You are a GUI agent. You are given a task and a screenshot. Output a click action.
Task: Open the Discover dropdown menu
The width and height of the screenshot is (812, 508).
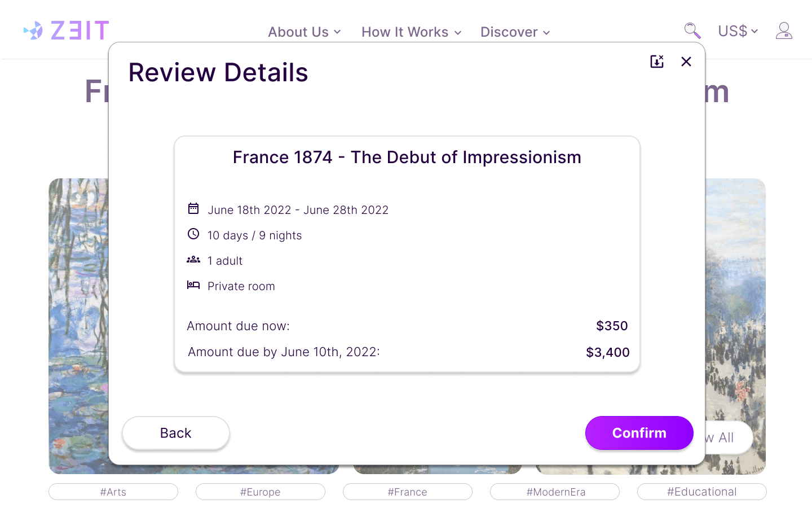514,32
